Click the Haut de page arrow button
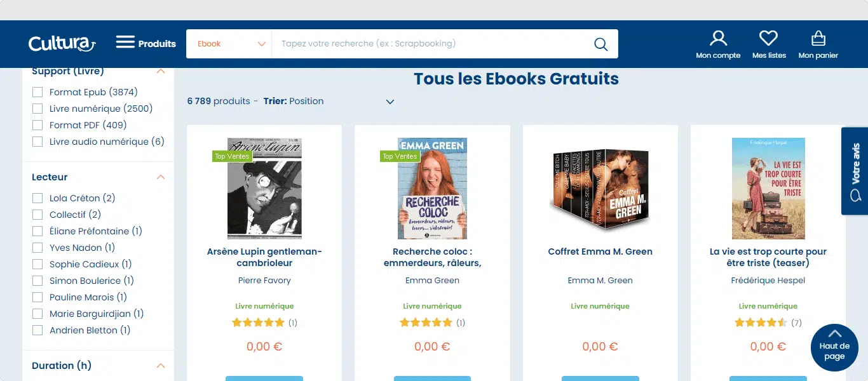The image size is (868, 381). click(834, 347)
